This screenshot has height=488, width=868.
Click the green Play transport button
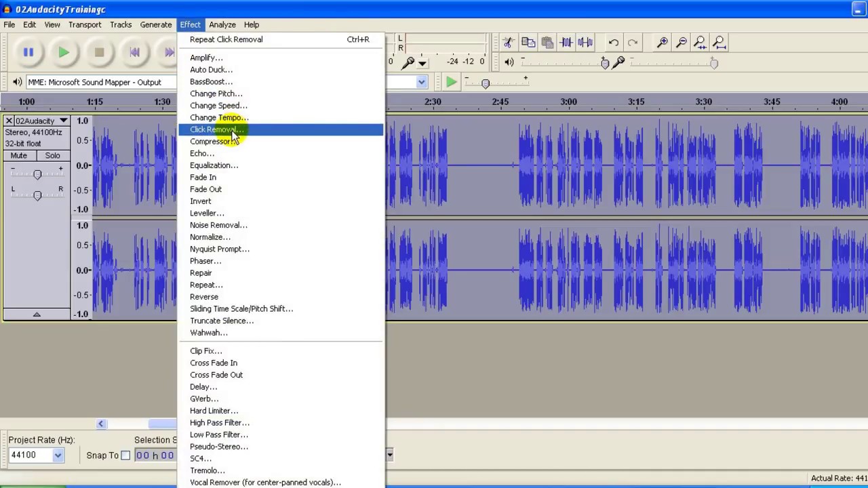(64, 52)
